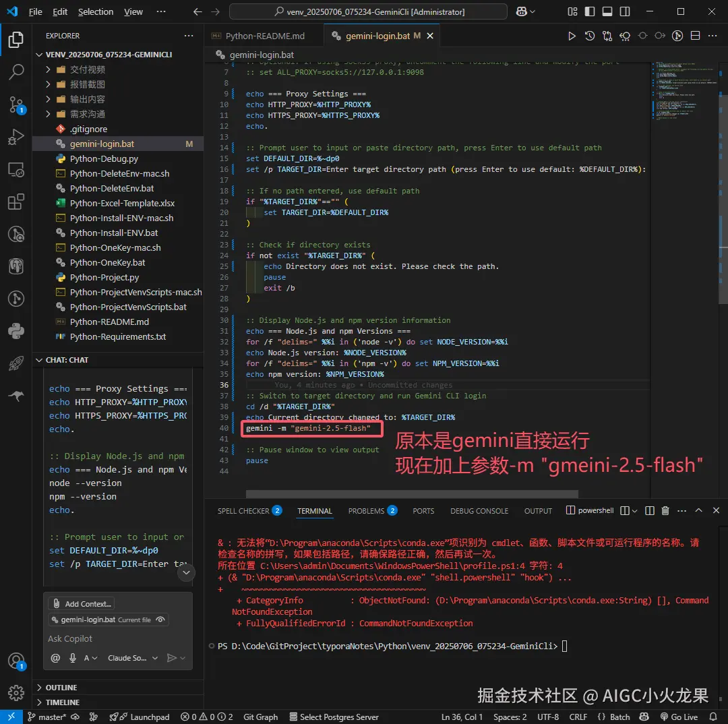The height and width of the screenshot is (724, 728).
Task: Open Run and Debug view
Action: [x=16, y=137]
